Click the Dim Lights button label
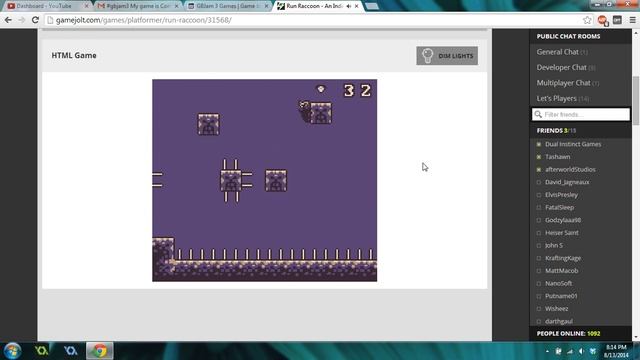 tap(456, 56)
